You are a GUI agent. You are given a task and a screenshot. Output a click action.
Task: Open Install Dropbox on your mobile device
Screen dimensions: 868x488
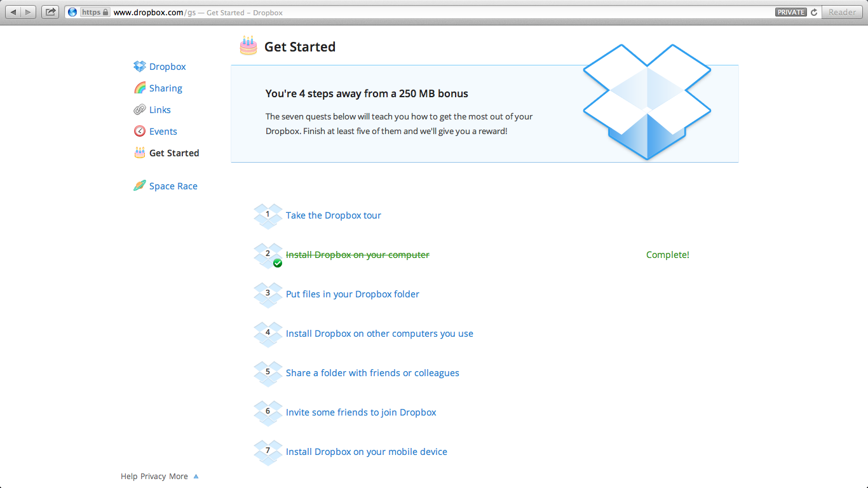[x=367, y=452]
